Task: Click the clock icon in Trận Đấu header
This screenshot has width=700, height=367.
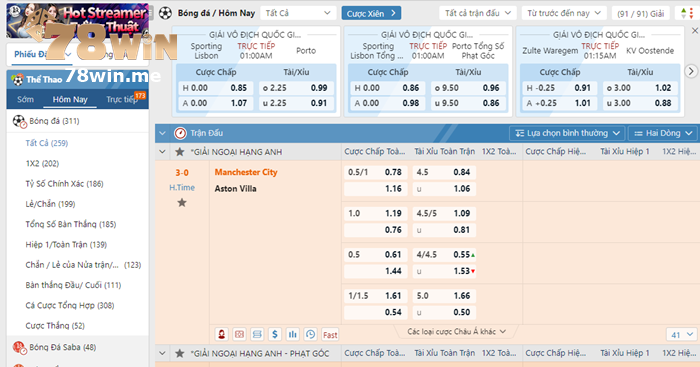Action: (x=180, y=133)
